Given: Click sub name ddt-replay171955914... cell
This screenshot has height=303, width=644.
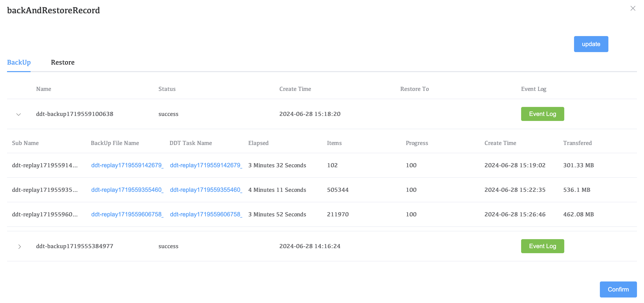Looking at the screenshot, I should (45, 165).
